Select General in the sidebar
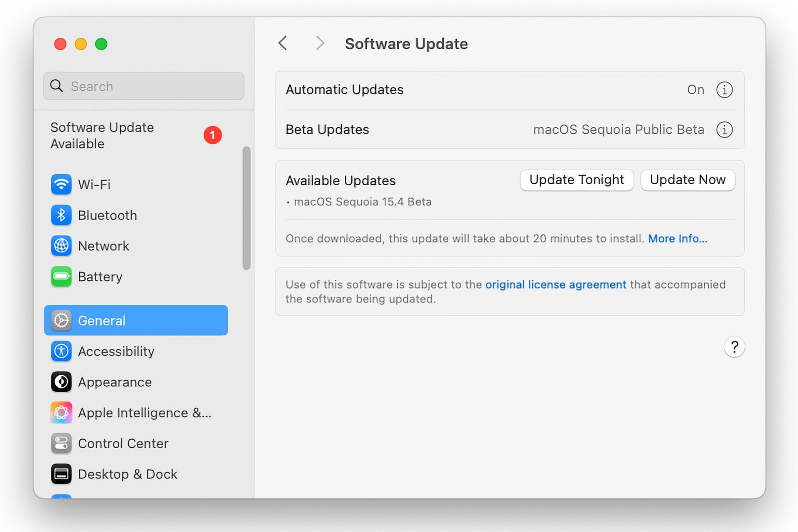The height and width of the screenshot is (532, 798). point(136,320)
